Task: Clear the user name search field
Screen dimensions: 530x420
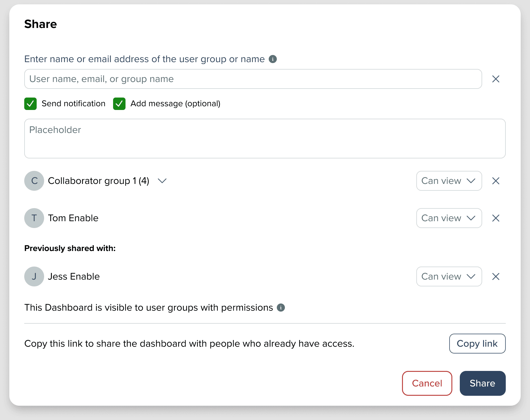Action: tap(496, 79)
